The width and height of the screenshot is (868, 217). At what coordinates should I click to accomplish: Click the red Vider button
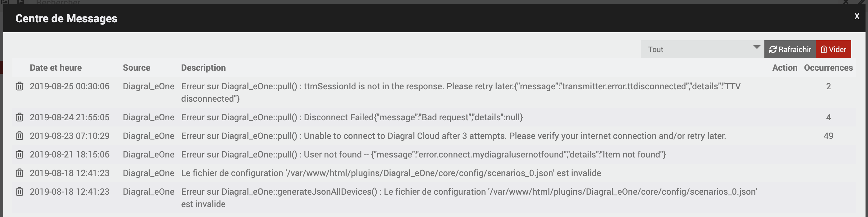pyautogui.click(x=833, y=49)
